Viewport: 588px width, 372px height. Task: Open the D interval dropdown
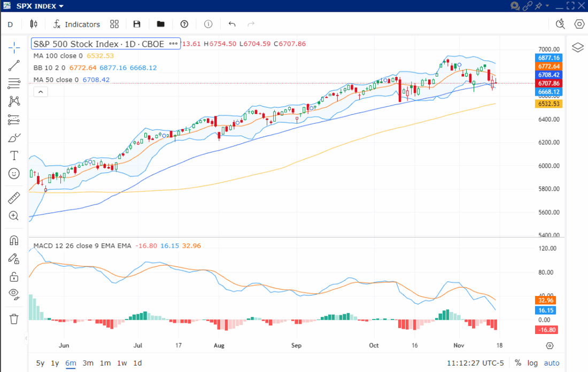point(10,24)
